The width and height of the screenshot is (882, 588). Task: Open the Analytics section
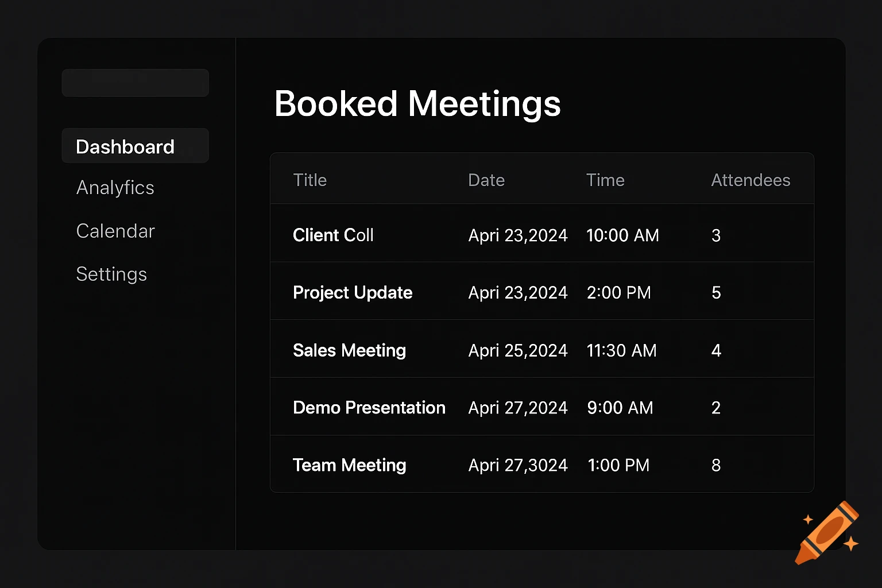pyautogui.click(x=115, y=188)
